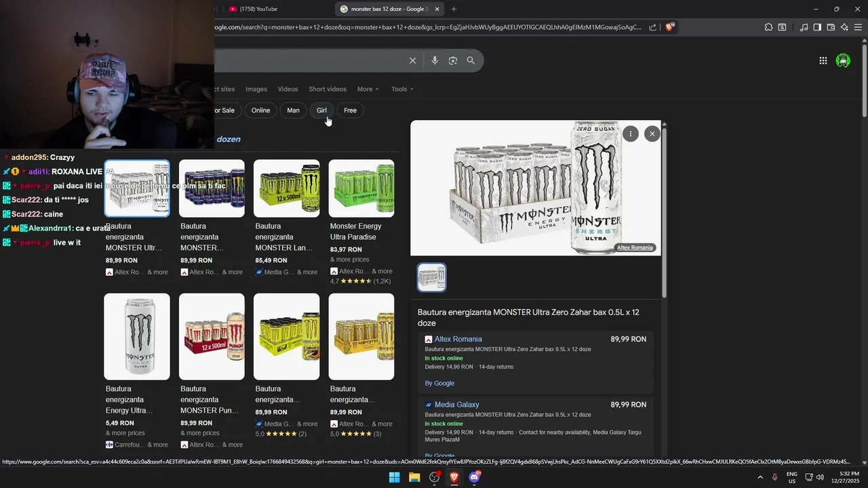This screenshot has width=868, height=488.
Task: Toggle the browser sidebar panel icon
Action: [817, 27]
